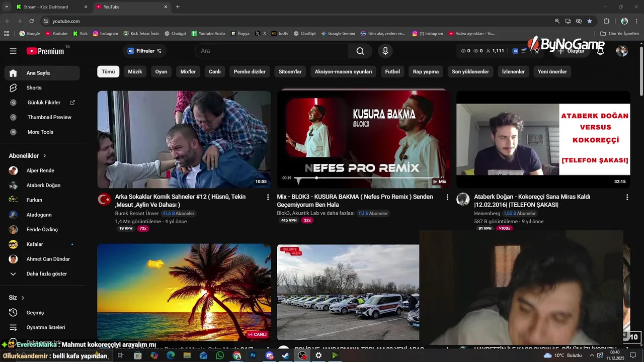This screenshot has height=362, width=644.
Task: Open Chrome extensions puzzle icon
Action: [606, 21]
